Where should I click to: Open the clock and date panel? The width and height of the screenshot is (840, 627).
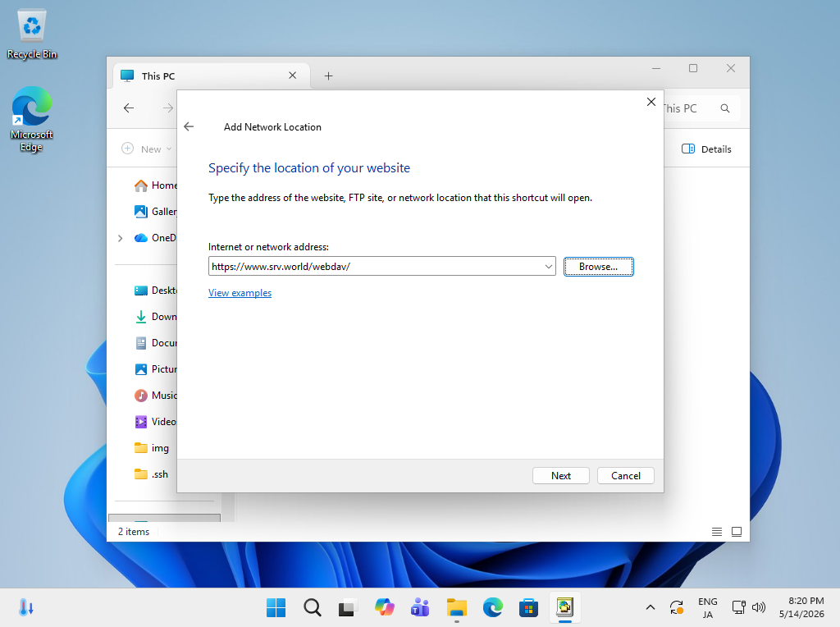tap(801, 607)
